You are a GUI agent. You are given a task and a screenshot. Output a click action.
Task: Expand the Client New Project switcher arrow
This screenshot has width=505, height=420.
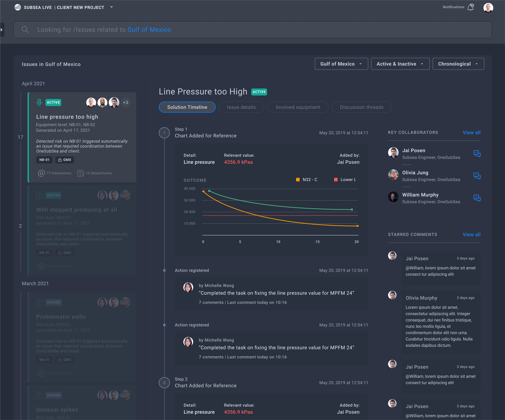click(111, 7)
